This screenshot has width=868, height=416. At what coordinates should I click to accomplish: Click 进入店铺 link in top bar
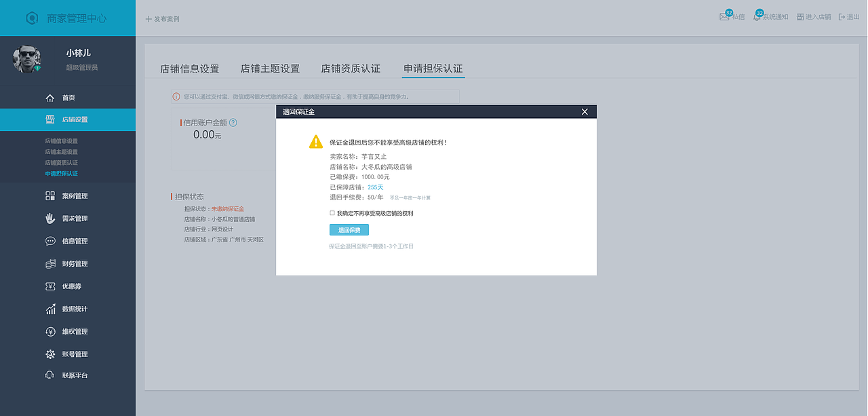pos(818,17)
